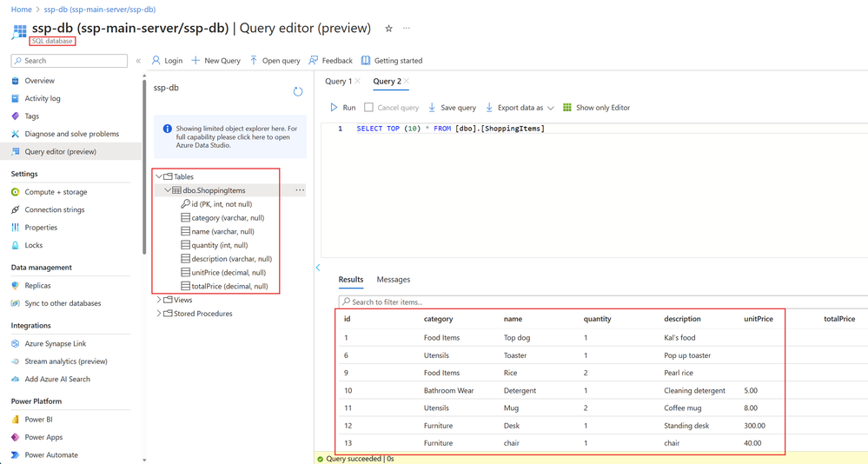Click the sidebar vertical scrollbar
Image resolution: width=868 pixels, height=464 pixels.
tap(144, 166)
